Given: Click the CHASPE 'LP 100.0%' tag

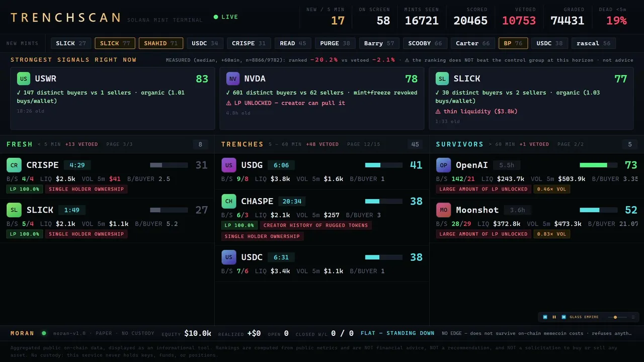Looking at the screenshot, I should point(239,225).
